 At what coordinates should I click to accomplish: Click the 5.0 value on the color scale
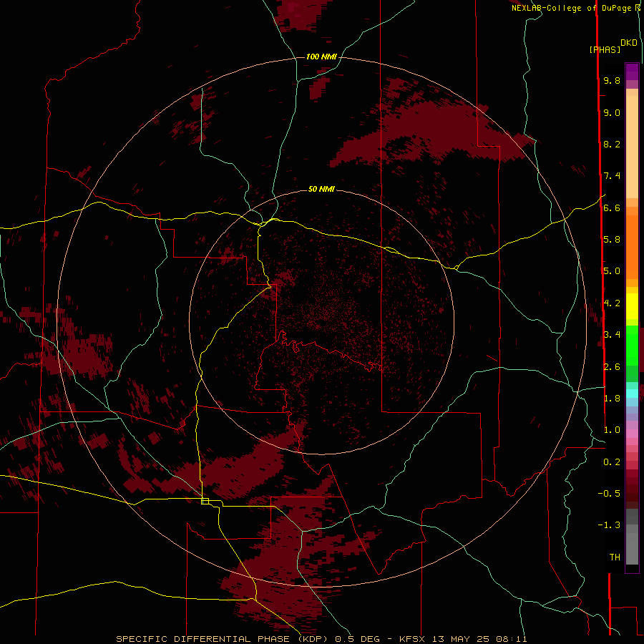(612, 271)
